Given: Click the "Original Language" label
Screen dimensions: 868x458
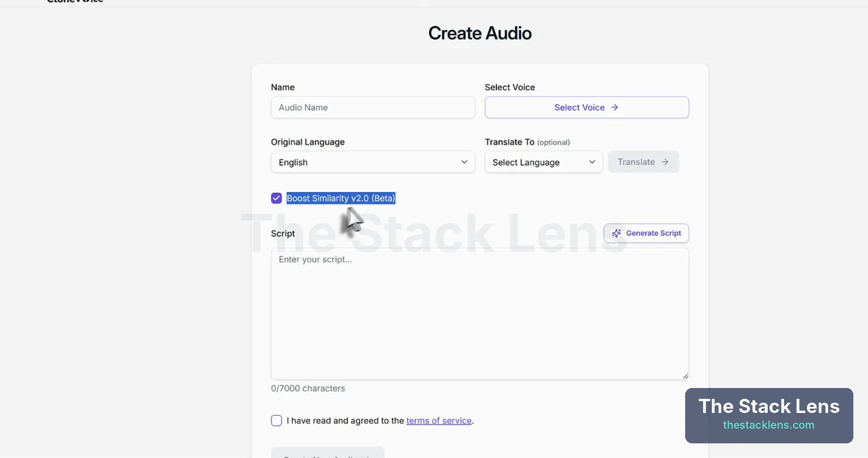Looking at the screenshot, I should tap(308, 142).
